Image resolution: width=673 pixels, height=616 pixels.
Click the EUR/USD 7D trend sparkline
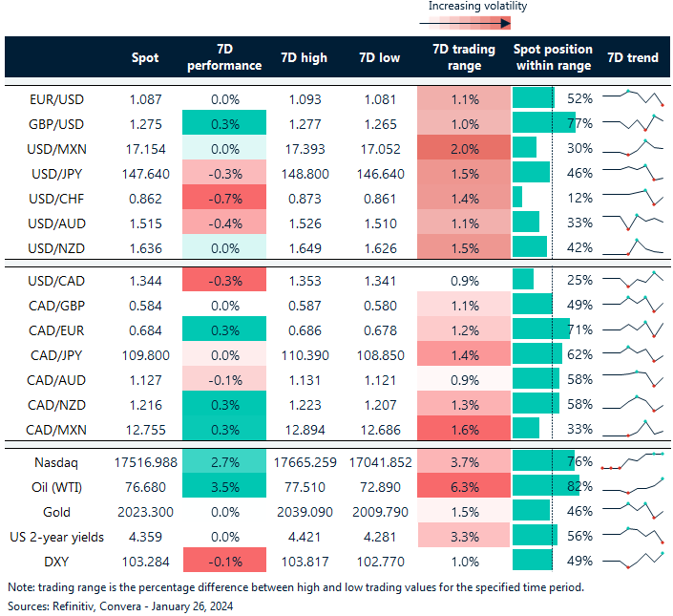click(633, 97)
